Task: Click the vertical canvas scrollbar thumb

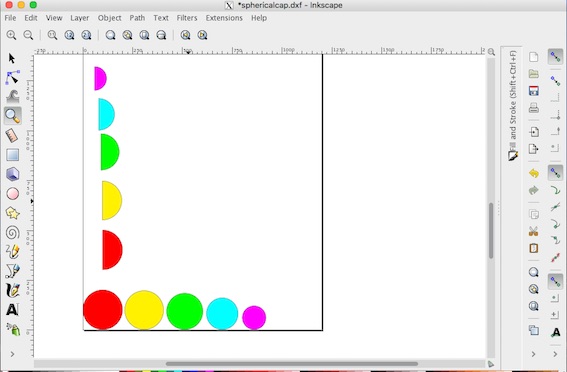Action: pos(491,231)
